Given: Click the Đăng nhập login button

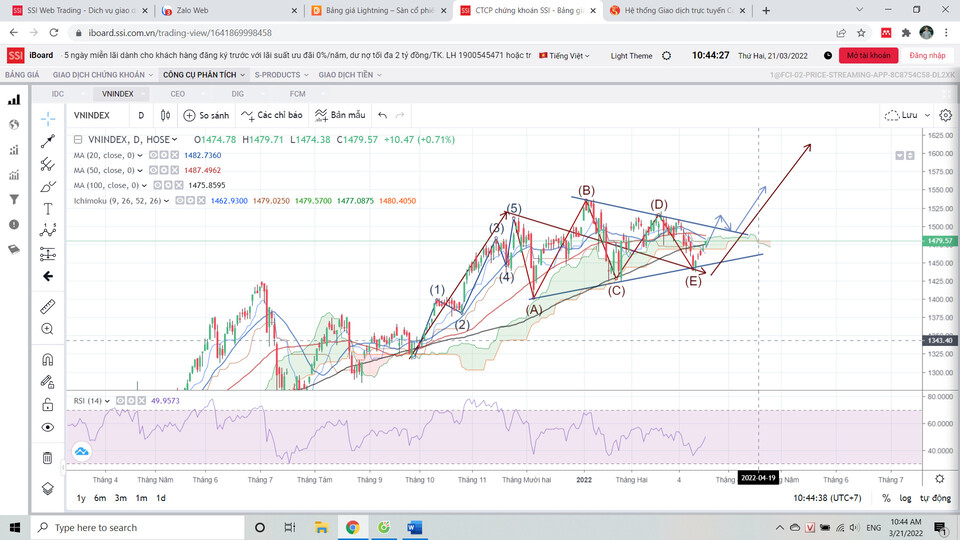Looking at the screenshot, I should pyautogui.click(x=927, y=56).
